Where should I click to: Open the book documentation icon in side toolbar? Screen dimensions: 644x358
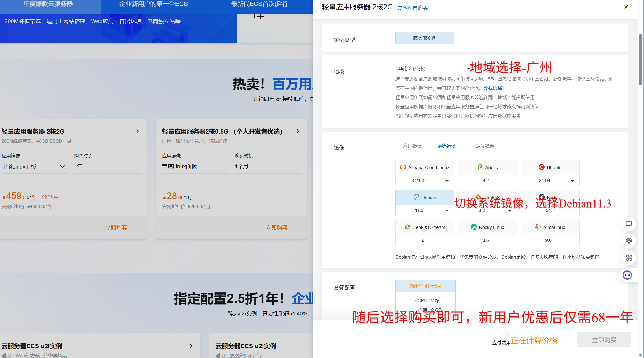(629, 224)
